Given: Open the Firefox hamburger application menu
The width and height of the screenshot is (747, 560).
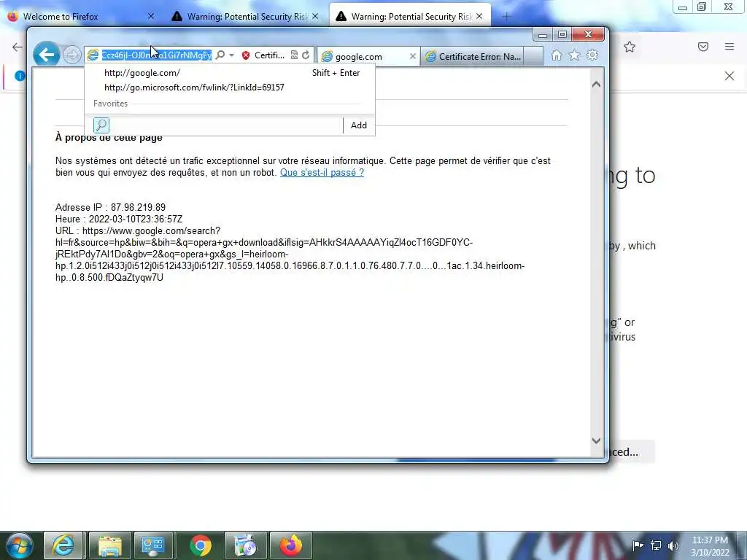Looking at the screenshot, I should pos(729,47).
